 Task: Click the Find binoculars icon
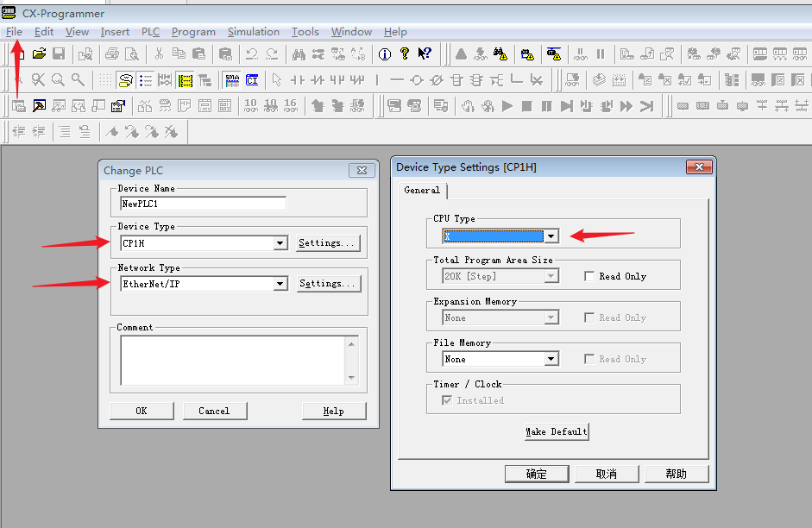tap(299, 54)
